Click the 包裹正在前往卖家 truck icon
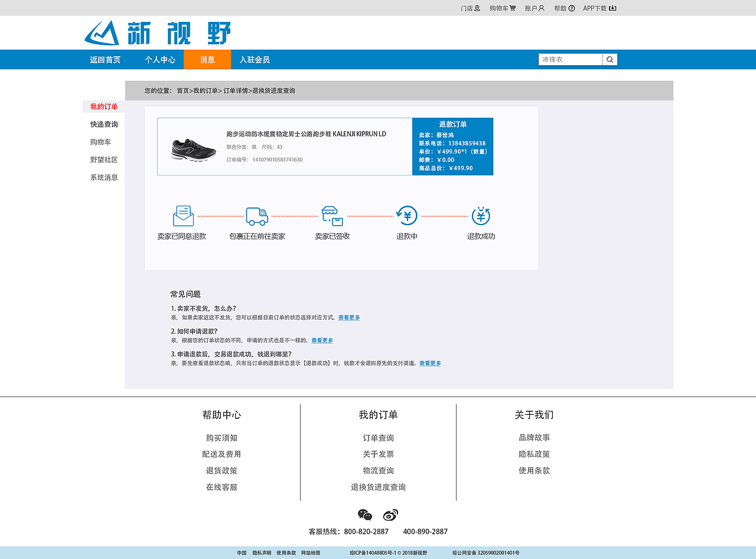The height and width of the screenshot is (559, 756). pyautogui.click(x=257, y=216)
